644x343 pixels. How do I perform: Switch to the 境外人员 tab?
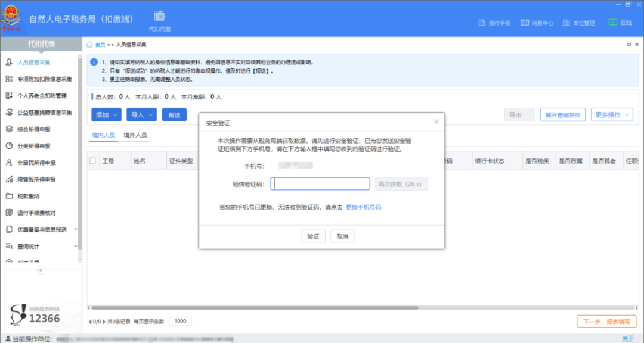(x=135, y=135)
